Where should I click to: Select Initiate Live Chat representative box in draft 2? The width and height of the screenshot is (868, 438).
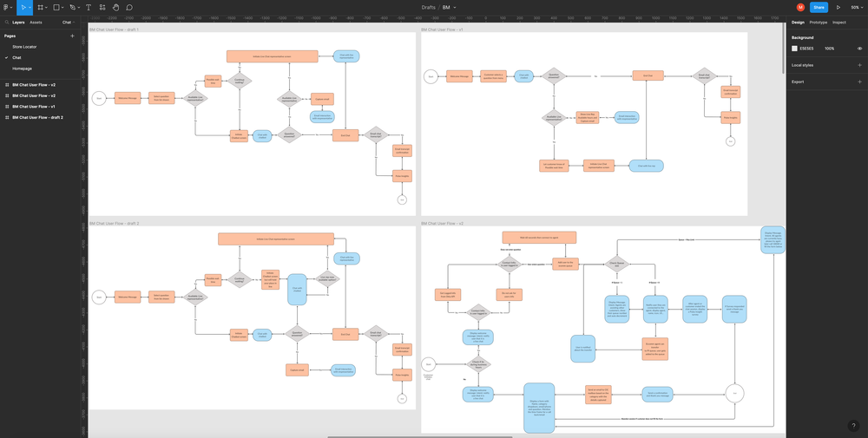click(276, 239)
